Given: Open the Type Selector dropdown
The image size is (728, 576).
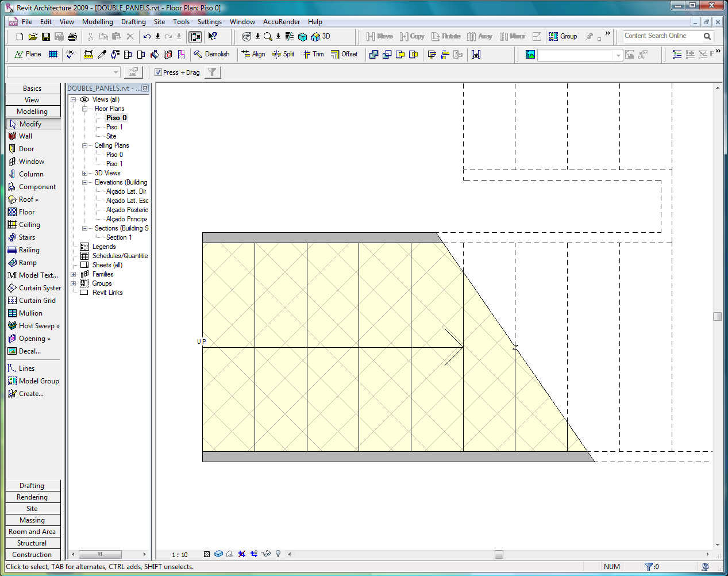Looking at the screenshot, I should [115, 72].
